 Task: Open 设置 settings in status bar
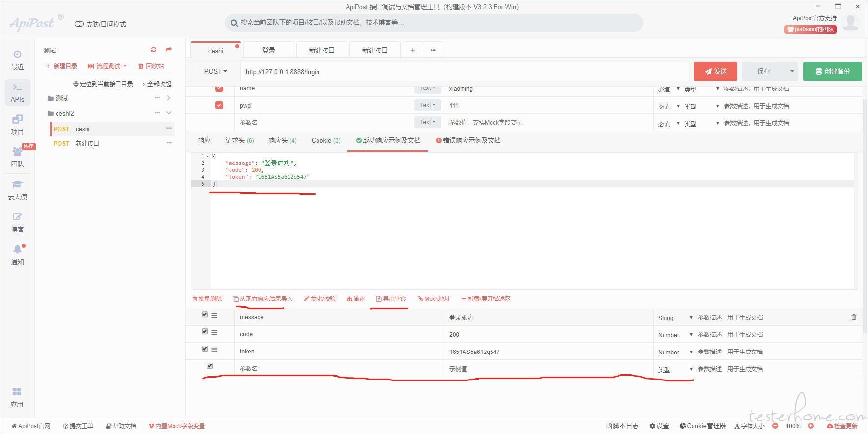[659, 426]
